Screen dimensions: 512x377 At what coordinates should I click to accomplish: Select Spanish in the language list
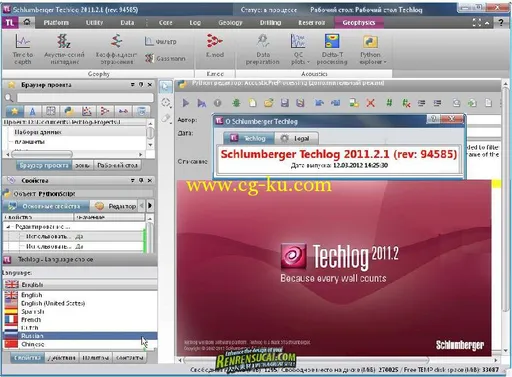point(80,312)
